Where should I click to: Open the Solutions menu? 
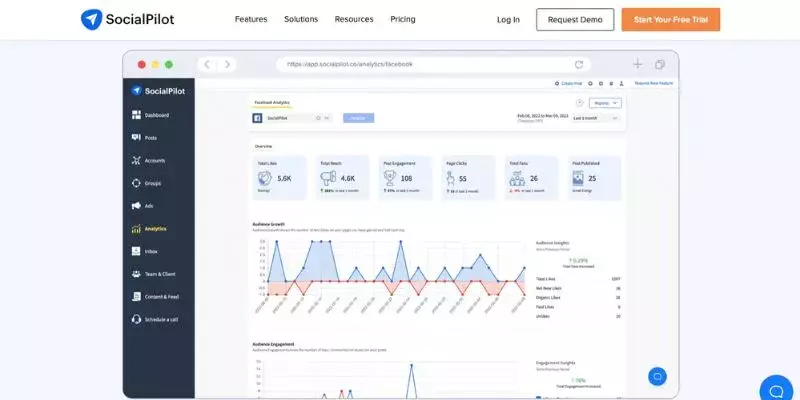301,19
